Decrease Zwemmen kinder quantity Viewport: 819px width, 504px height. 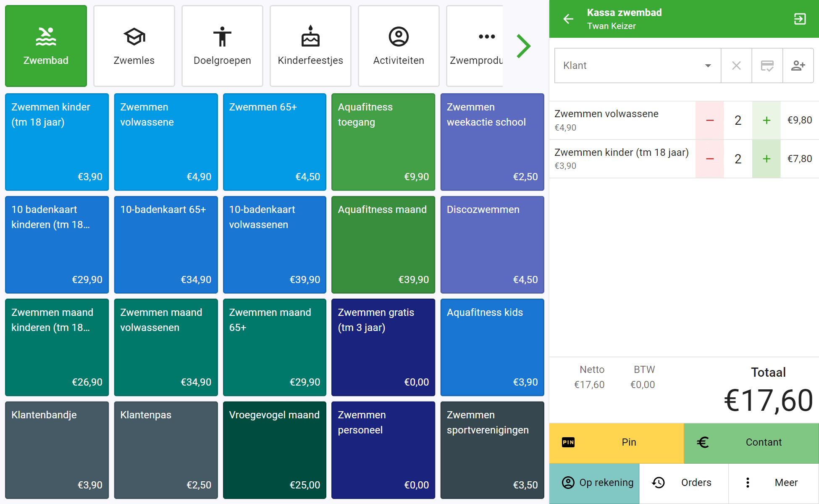(x=710, y=159)
